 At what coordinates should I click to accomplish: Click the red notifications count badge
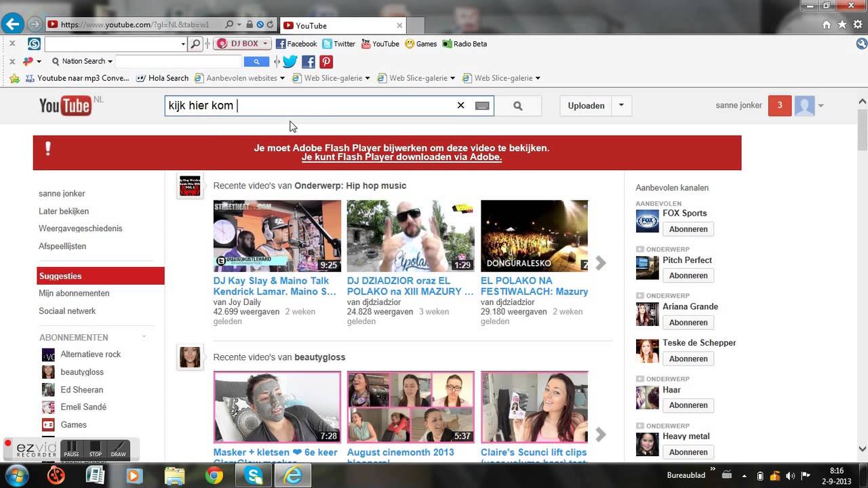779,105
